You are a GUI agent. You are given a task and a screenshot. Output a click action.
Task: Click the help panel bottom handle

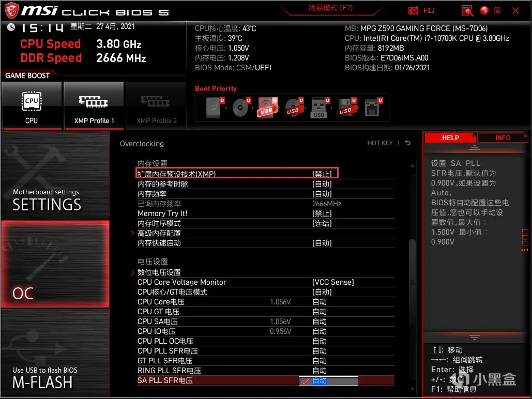coord(474,337)
